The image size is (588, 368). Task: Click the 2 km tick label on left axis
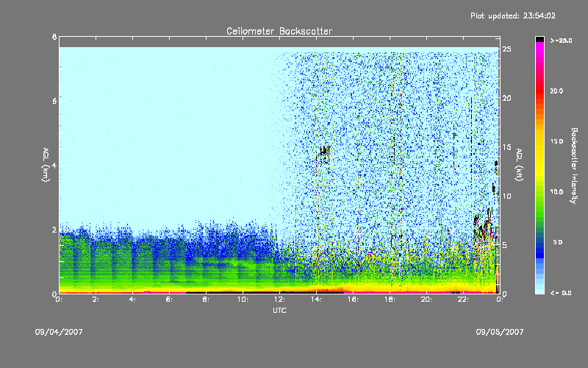point(54,230)
